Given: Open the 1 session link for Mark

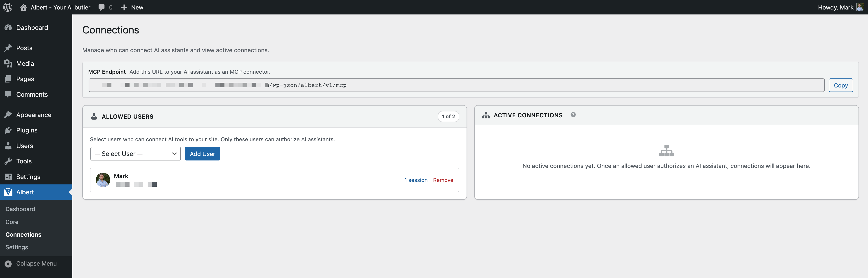Looking at the screenshot, I should (x=416, y=180).
